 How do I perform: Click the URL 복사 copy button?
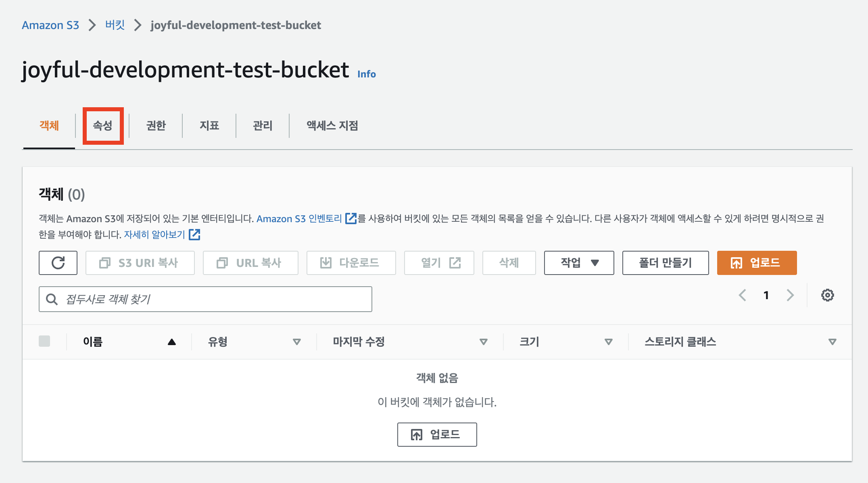(x=250, y=263)
